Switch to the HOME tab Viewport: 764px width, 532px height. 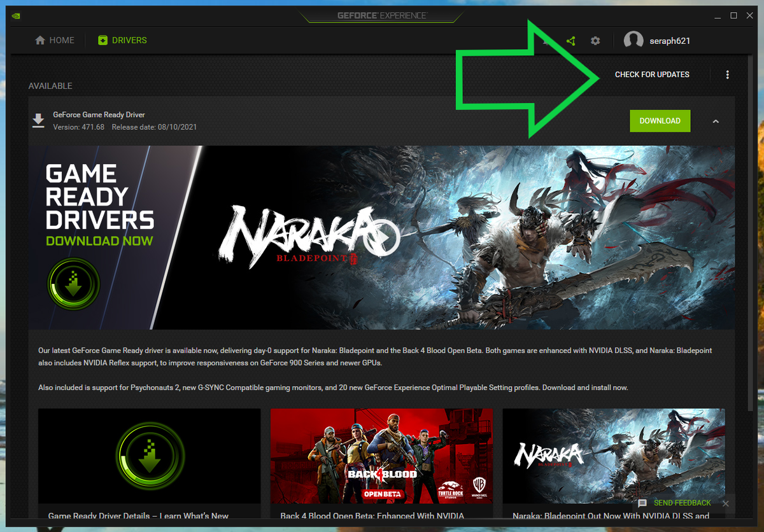(x=55, y=39)
